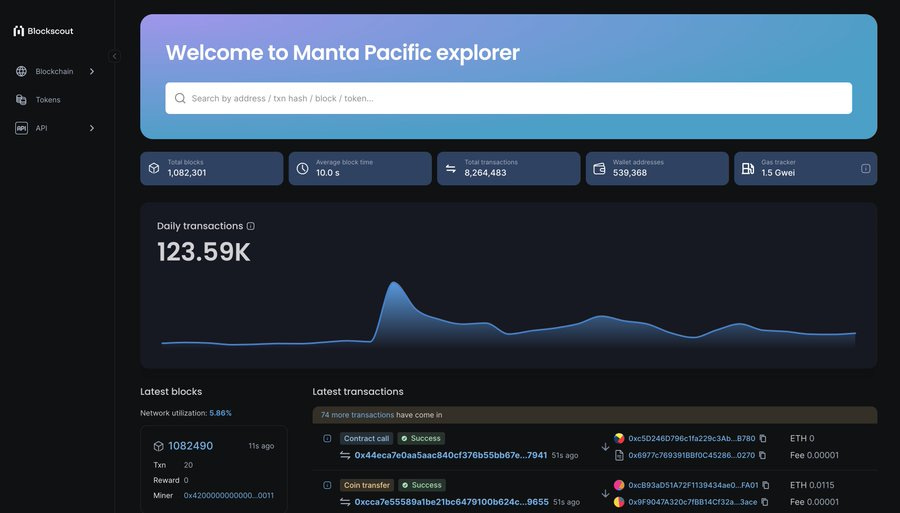Open miner address 0x4200000000000...0011
Image resolution: width=900 pixels, height=513 pixels.
pyautogui.click(x=229, y=495)
